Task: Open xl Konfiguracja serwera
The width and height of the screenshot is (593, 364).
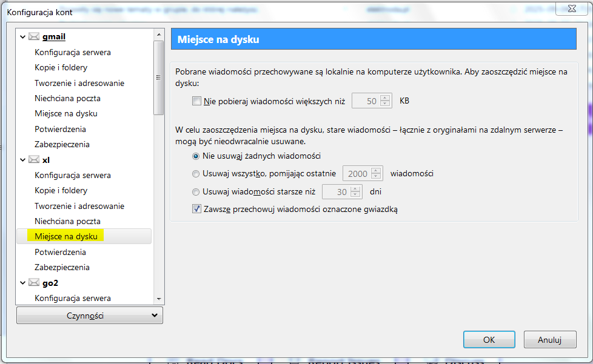Action: 73,175
